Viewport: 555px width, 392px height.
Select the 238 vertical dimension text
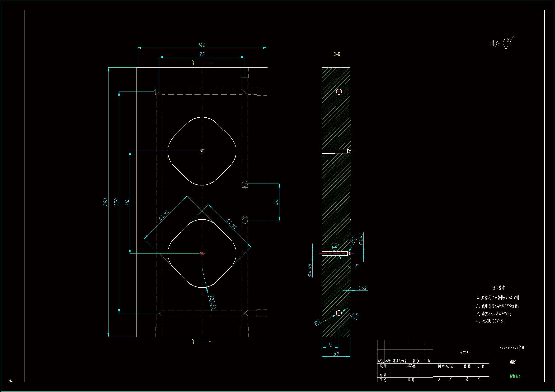pos(116,202)
